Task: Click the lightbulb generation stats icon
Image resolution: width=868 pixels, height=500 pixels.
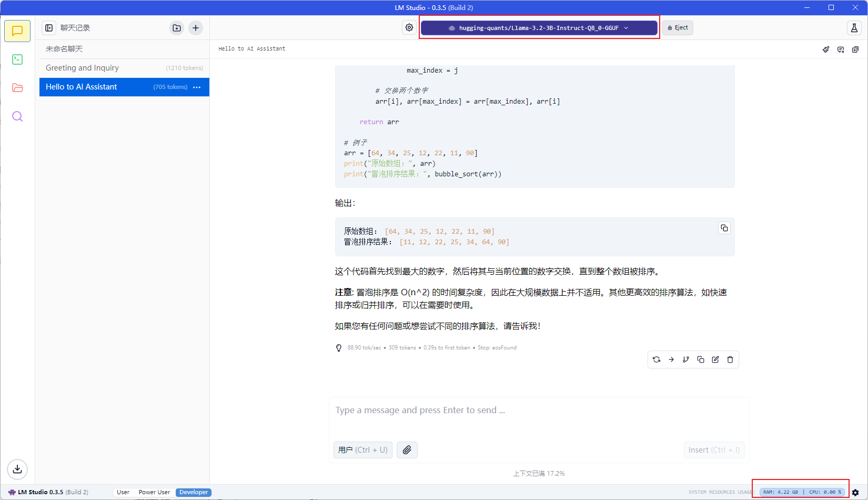Action: (339, 348)
